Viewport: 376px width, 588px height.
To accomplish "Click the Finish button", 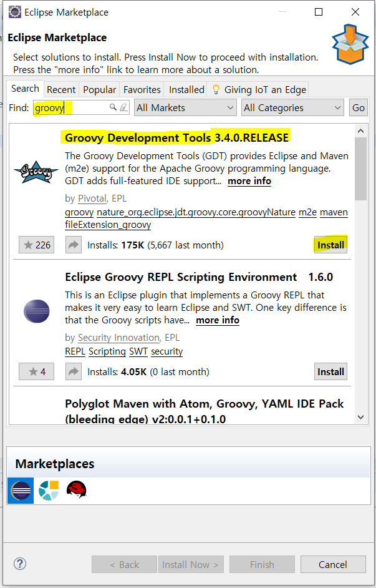I will click(x=262, y=564).
